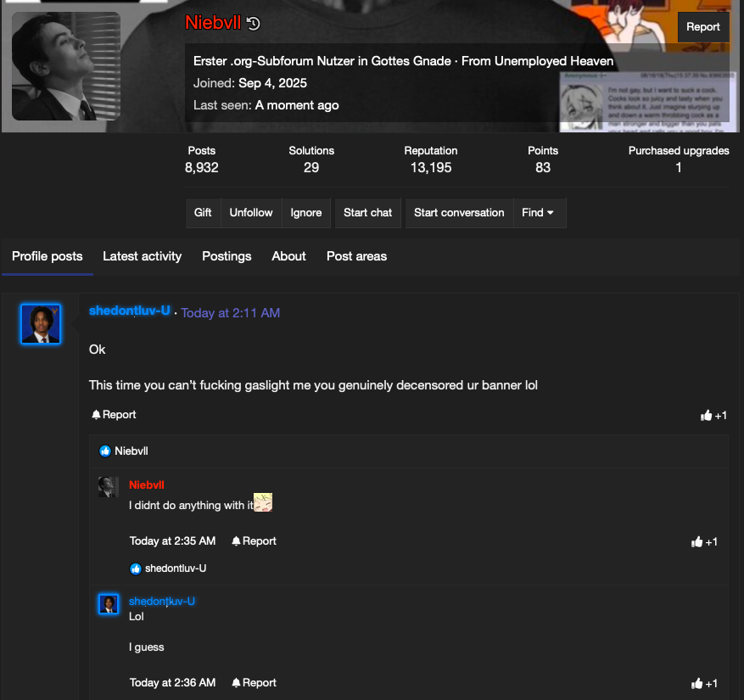Click the Gift button
Image resolution: width=744 pixels, height=700 pixels.
pos(203,213)
